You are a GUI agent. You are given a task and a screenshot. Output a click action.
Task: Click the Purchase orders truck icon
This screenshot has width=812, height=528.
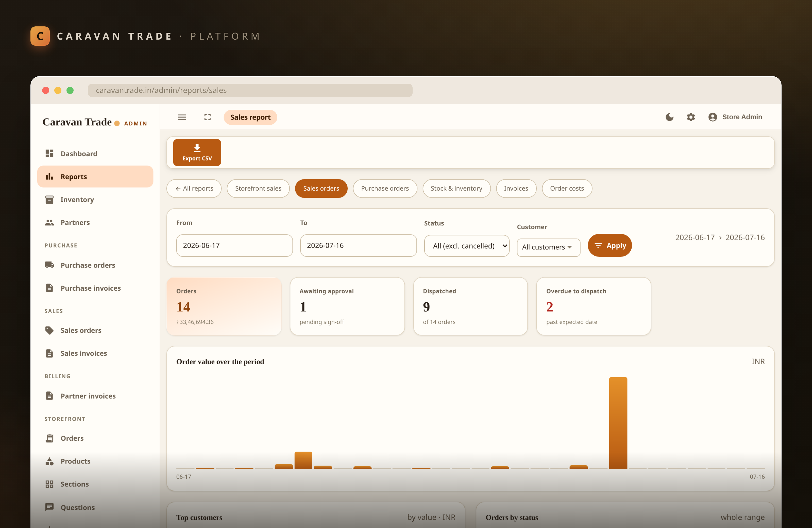coord(49,265)
